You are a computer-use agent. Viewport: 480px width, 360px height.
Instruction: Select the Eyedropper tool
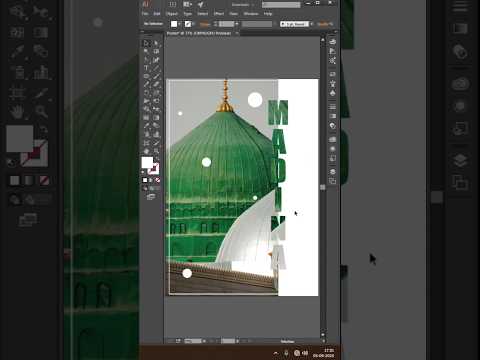click(146, 126)
